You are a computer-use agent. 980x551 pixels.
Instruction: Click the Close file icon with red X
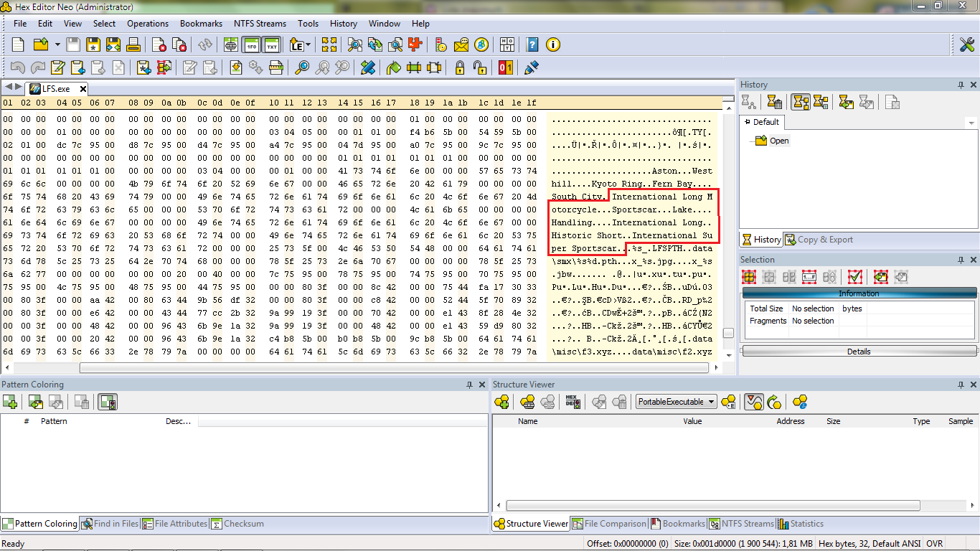pos(159,44)
